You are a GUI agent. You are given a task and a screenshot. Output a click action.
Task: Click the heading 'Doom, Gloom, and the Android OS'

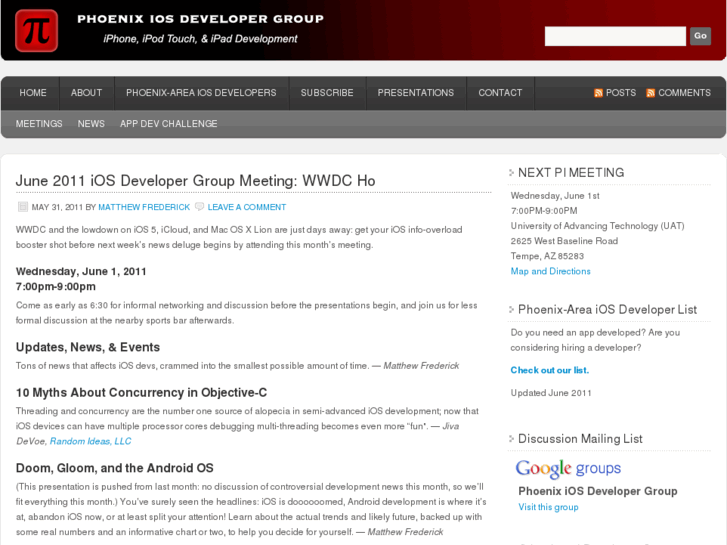pyautogui.click(x=115, y=468)
